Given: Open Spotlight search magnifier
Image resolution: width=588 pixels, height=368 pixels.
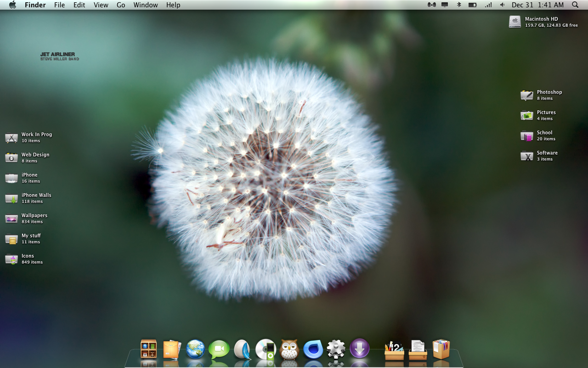Looking at the screenshot, I should 575,5.
